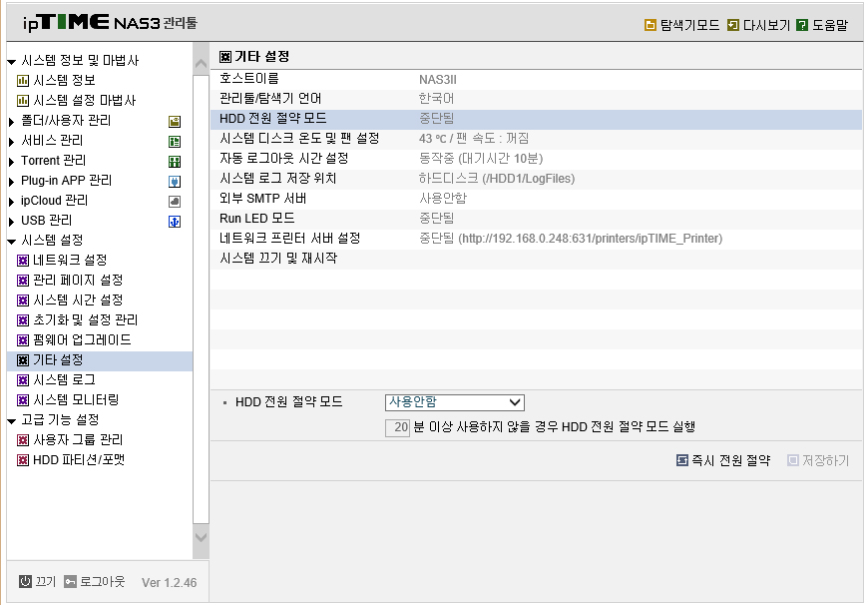Click the ipCloud 관리 cloud icon

[175, 202]
